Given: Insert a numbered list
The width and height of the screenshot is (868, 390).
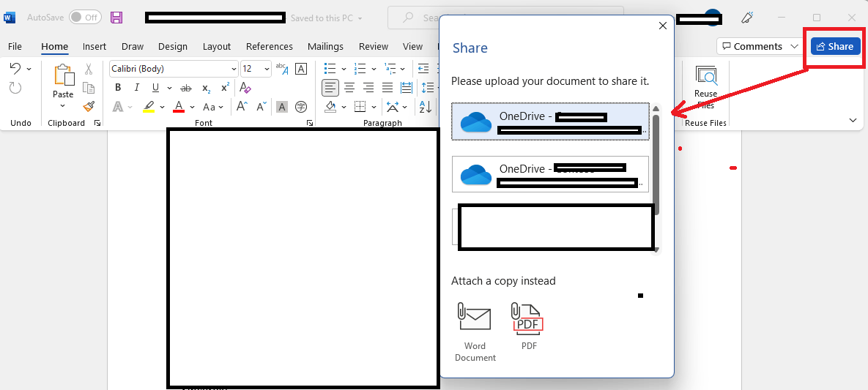Looking at the screenshot, I should (x=360, y=69).
